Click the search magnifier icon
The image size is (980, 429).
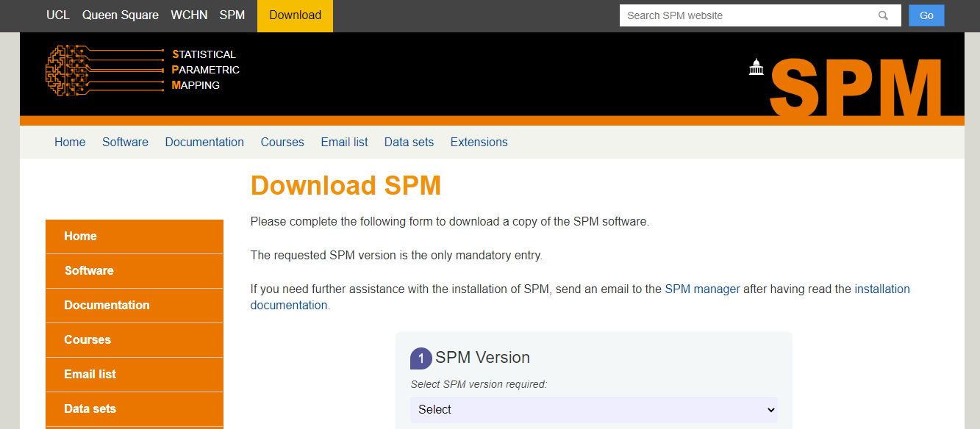pyautogui.click(x=883, y=15)
